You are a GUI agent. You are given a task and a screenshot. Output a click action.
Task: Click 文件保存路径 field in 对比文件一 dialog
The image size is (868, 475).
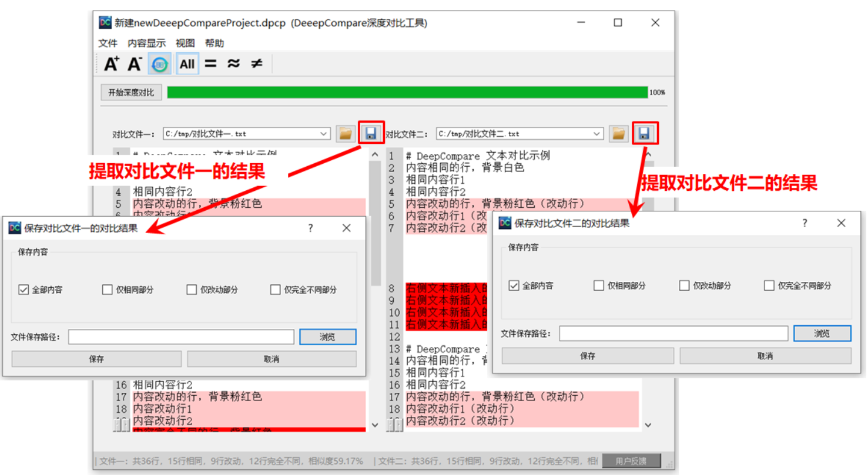(181, 337)
